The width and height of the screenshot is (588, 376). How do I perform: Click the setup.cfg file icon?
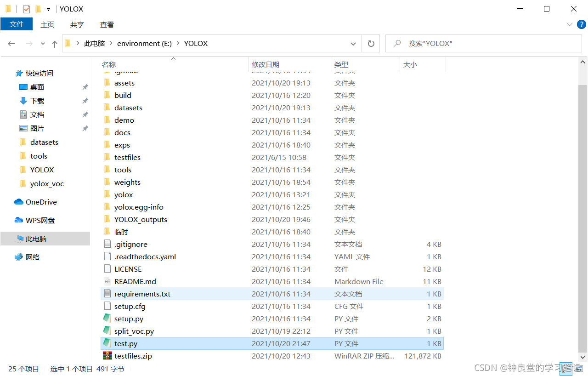pyautogui.click(x=107, y=306)
